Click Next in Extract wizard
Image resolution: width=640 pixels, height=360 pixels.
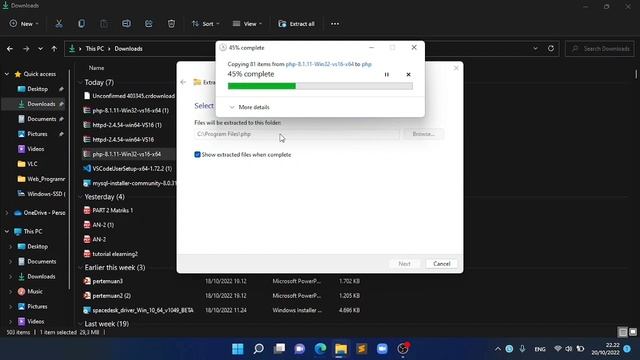click(404, 264)
